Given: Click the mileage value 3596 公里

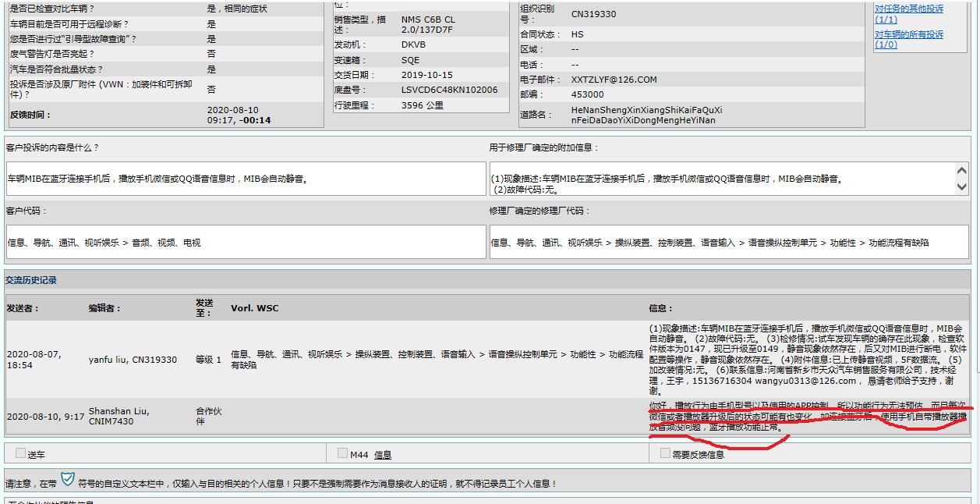Looking at the screenshot, I should pos(422,105).
